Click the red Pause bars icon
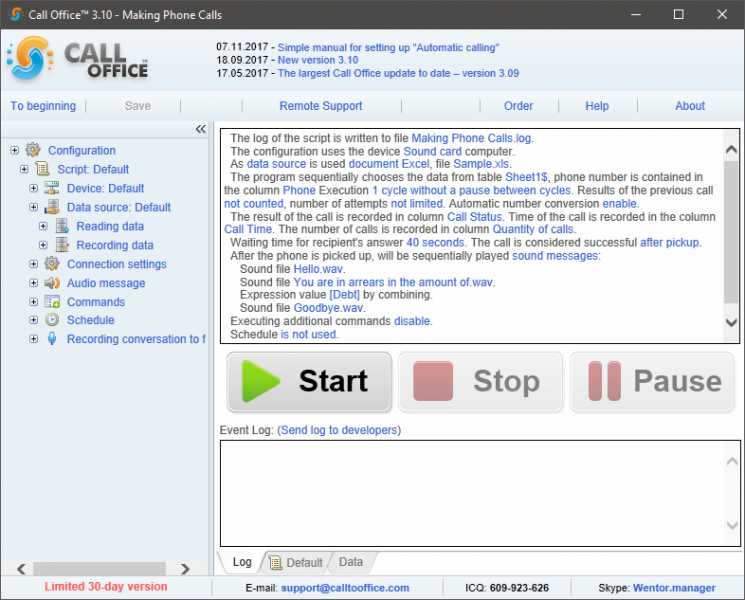Image resolution: width=745 pixels, height=600 pixels. [604, 381]
